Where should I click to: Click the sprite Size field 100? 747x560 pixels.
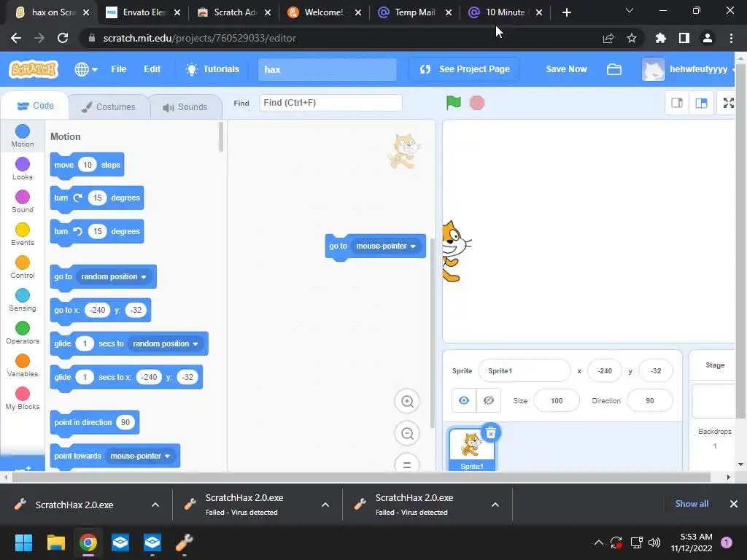[x=557, y=400]
